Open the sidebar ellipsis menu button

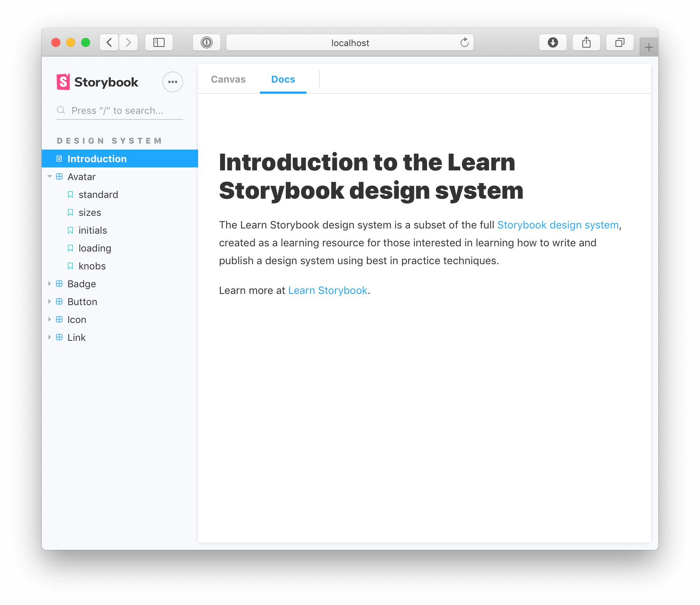click(173, 82)
